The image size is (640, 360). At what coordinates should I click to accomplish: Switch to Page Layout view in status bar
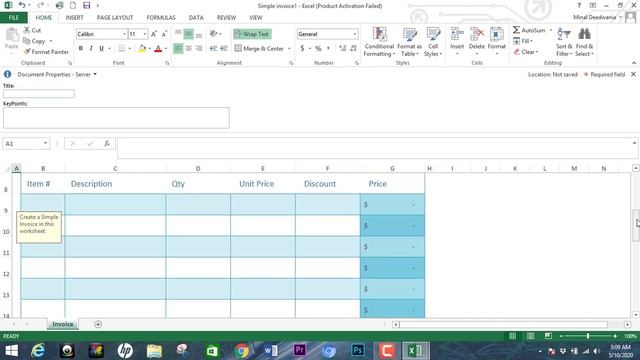(x=530, y=336)
